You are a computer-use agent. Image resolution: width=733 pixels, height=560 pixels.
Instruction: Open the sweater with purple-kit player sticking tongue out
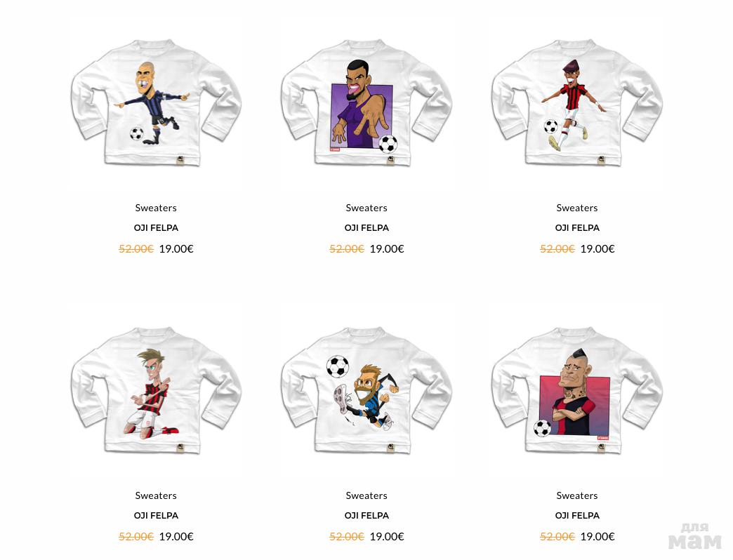(366, 105)
